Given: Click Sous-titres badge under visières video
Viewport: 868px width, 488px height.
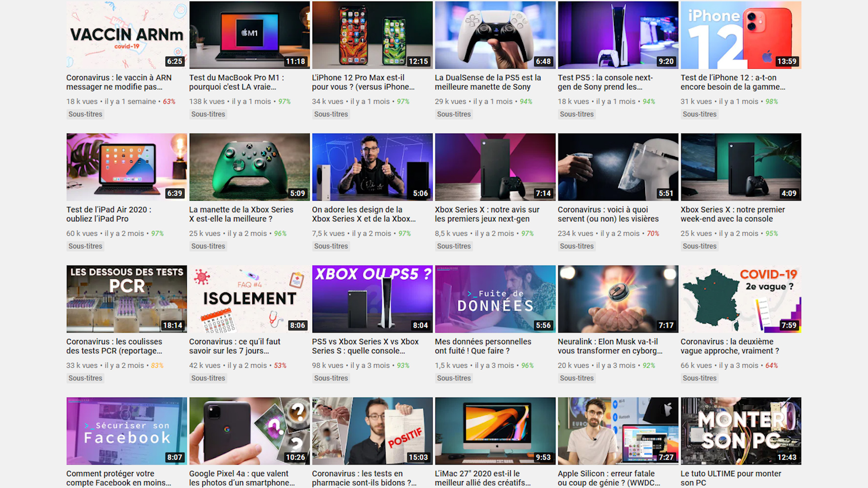Looking at the screenshot, I should click(x=577, y=246).
